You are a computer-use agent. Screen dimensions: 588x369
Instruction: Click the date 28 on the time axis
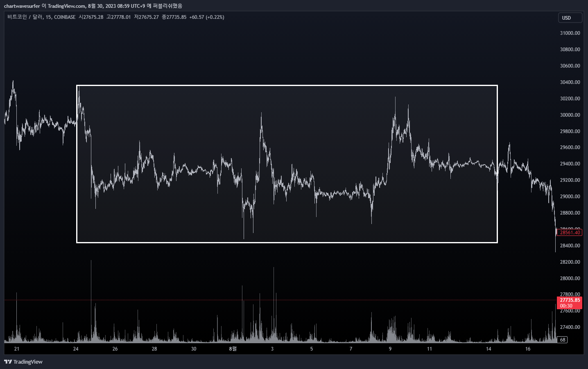coord(154,349)
